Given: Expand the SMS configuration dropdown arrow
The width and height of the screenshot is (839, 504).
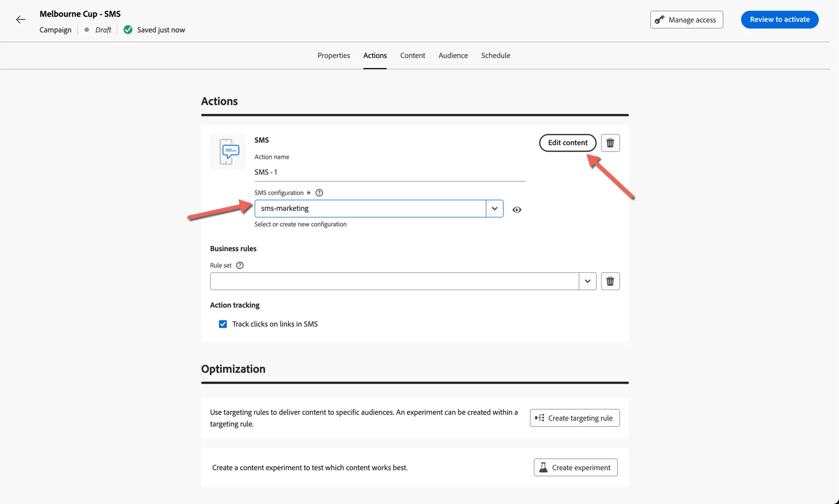Looking at the screenshot, I should 495,209.
